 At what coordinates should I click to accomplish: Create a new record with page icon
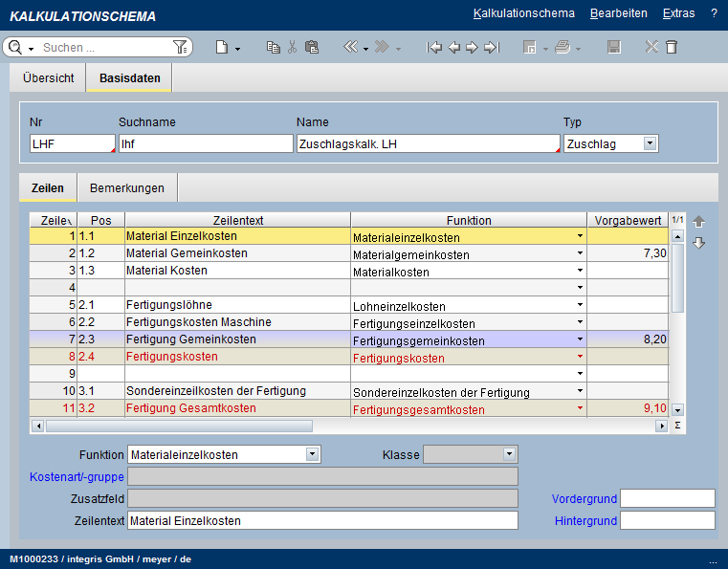[222, 47]
